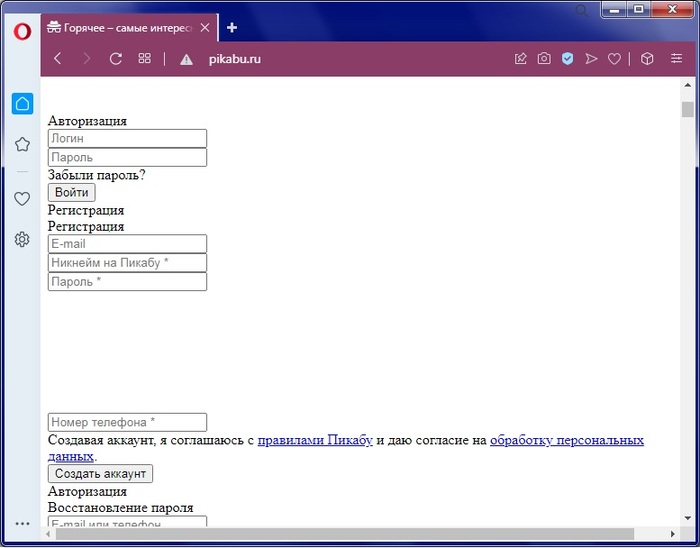Open the Flow send arrow icon

[591, 58]
